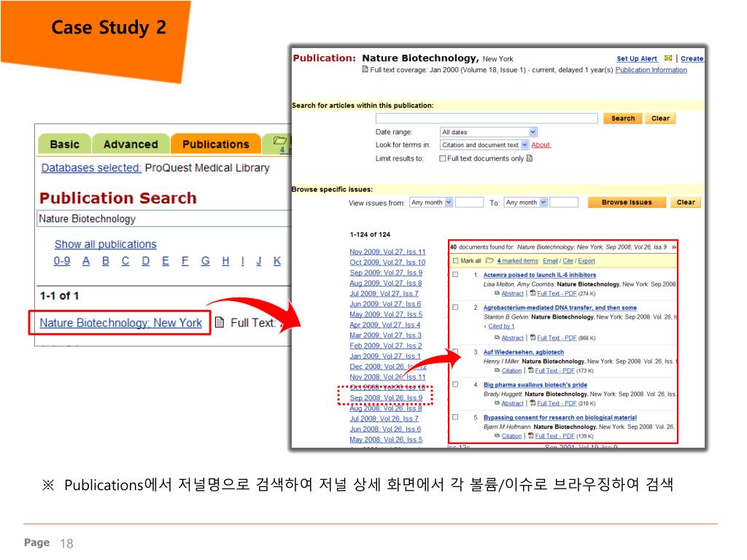Open the Databases selected link

coord(91,168)
